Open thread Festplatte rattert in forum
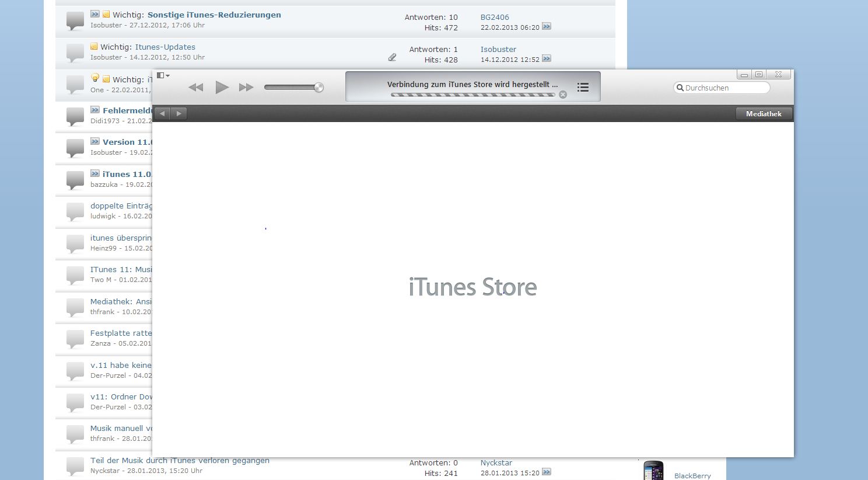 [x=121, y=333]
